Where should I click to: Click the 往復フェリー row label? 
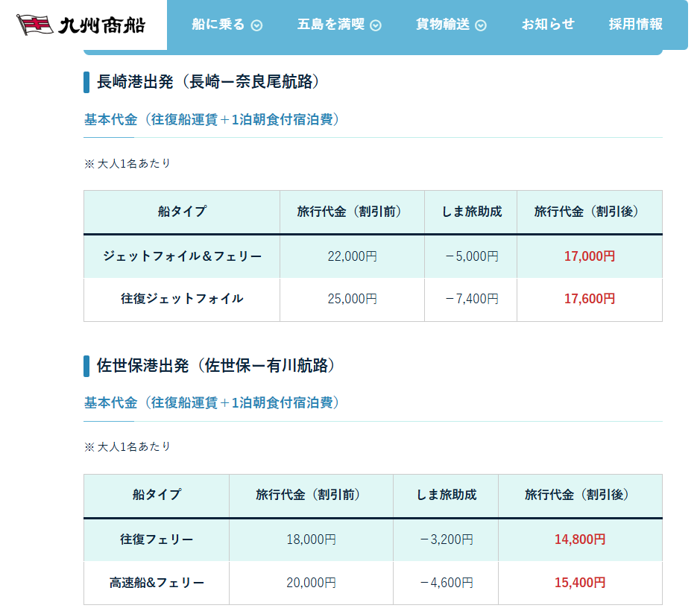157,539
